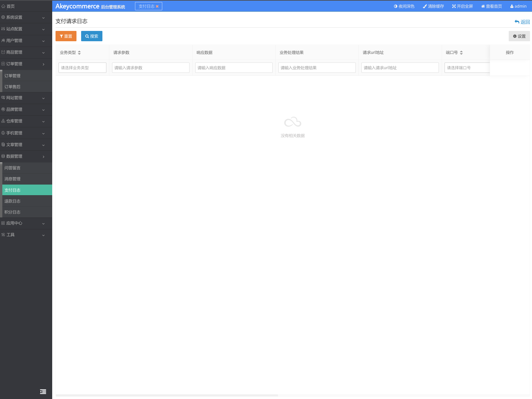Expand the 用户管理 chevron
Screen dimensions: 532x399
pyautogui.click(x=43, y=41)
